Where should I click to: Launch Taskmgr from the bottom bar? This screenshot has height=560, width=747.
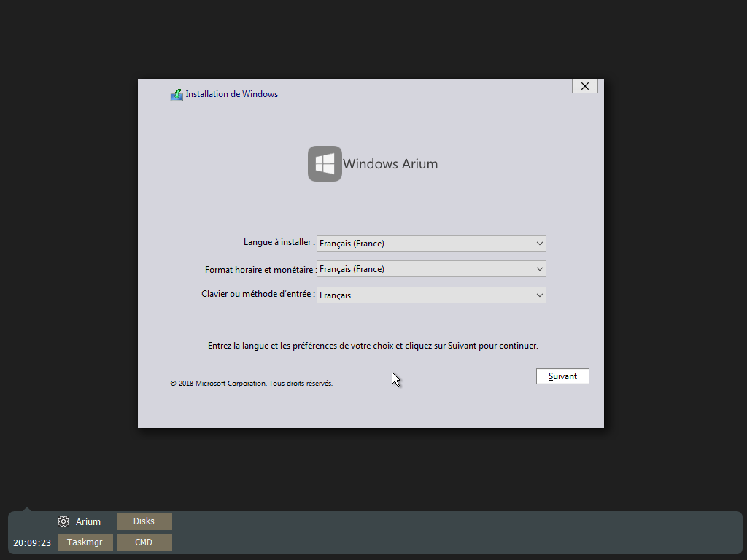click(x=85, y=542)
